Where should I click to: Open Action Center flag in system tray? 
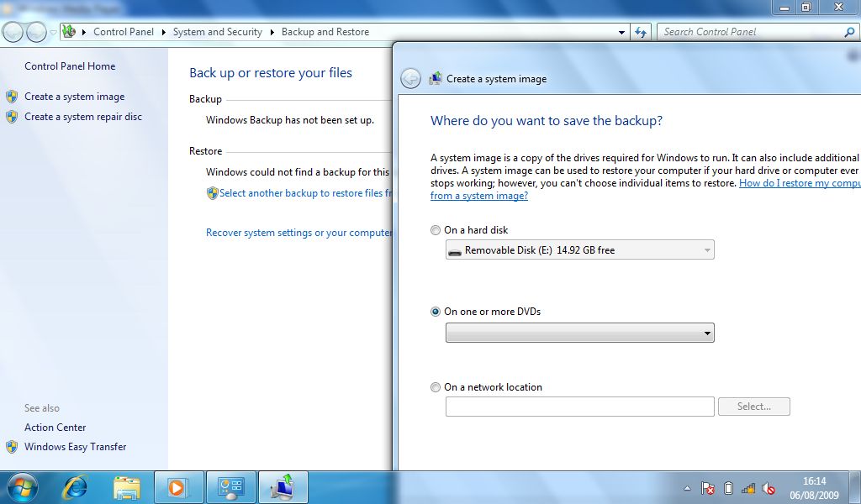tap(708, 488)
